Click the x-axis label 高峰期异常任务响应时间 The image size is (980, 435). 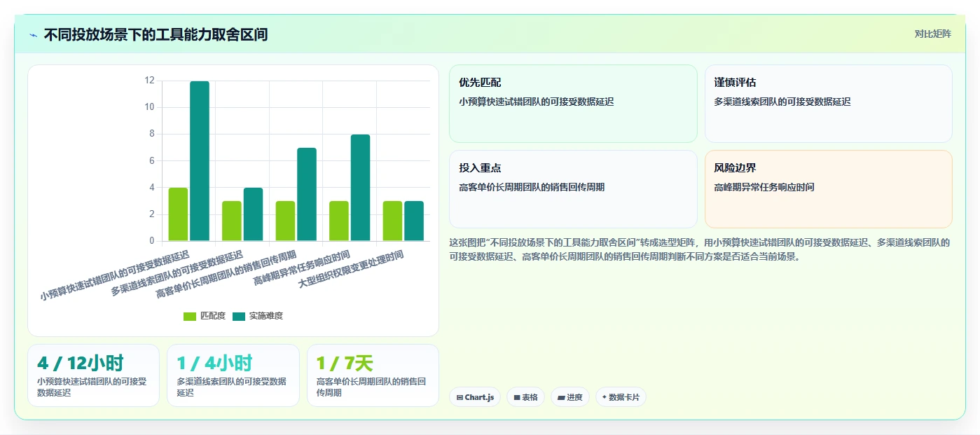[302, 268]
